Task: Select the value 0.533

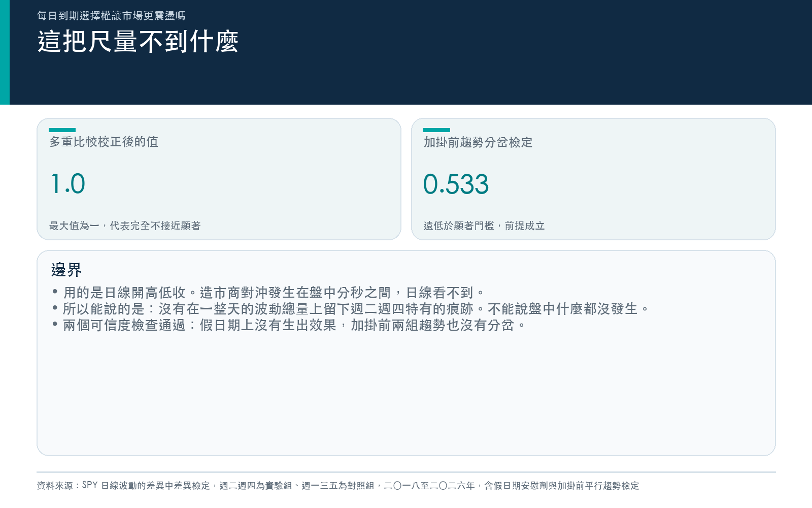Action: click(x=456, y=184)
